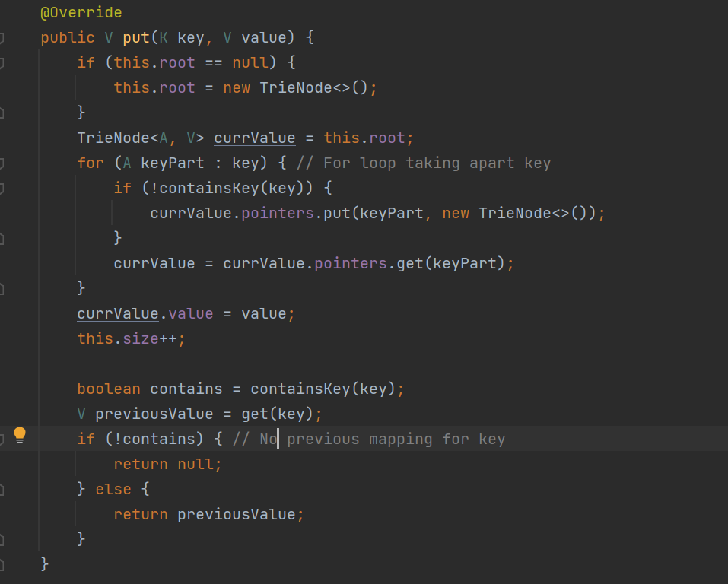This screenshot has width=728, height=584.
Task: Click the 'else' keyword
Action: pos(113,489)
